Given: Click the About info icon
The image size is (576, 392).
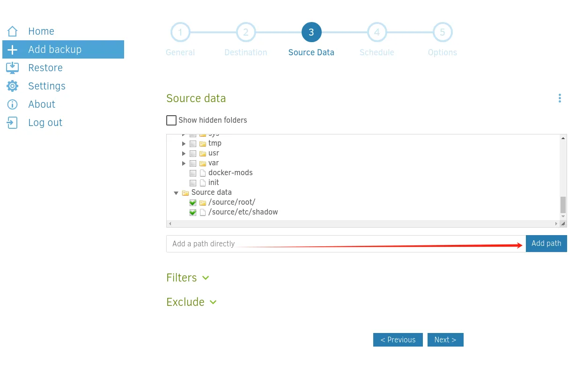Looking at the screenshot, I should [x=12, y=104].
